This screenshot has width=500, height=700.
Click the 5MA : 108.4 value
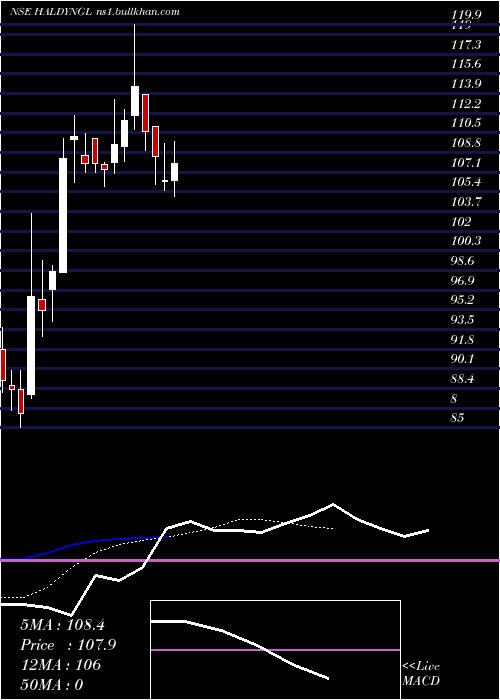[62, 625]
